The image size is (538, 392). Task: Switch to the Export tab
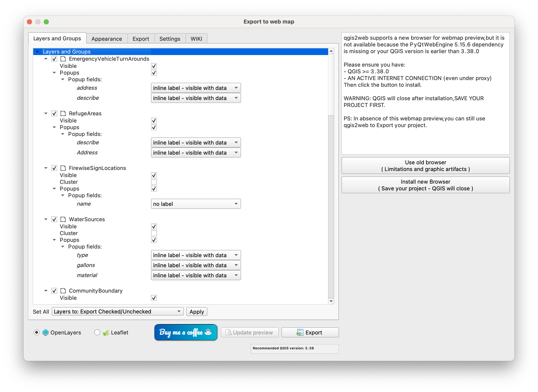coord(141,39)
